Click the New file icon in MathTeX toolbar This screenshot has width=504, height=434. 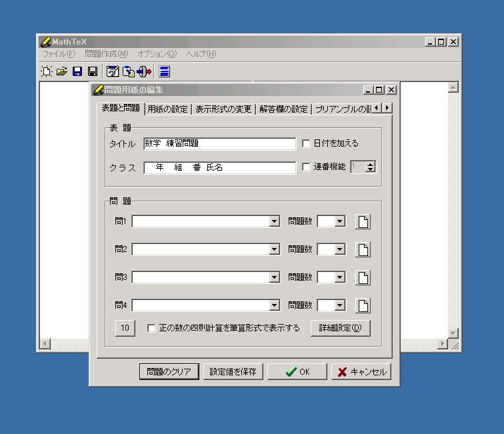pyautogui.click(x=47, y=71)
